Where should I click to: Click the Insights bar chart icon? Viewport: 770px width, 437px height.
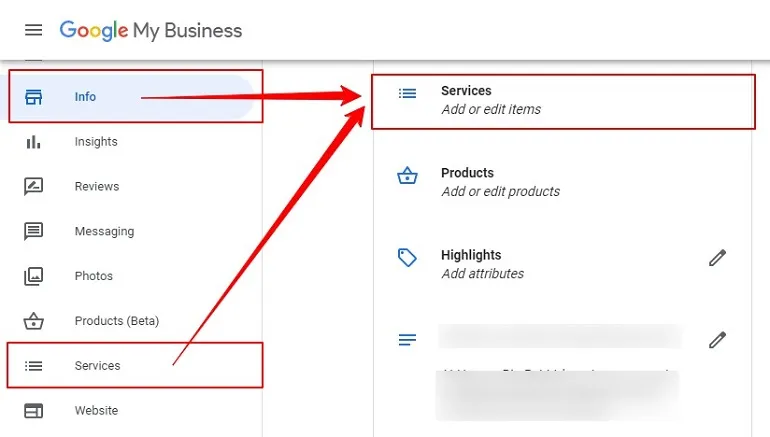(33, 142)
